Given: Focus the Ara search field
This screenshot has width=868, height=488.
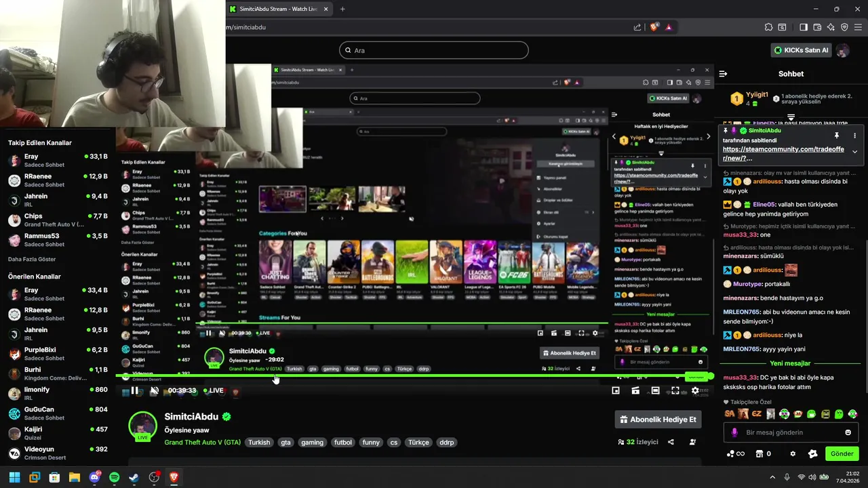Looking at the screenshot, I should (x=434, y=50).
